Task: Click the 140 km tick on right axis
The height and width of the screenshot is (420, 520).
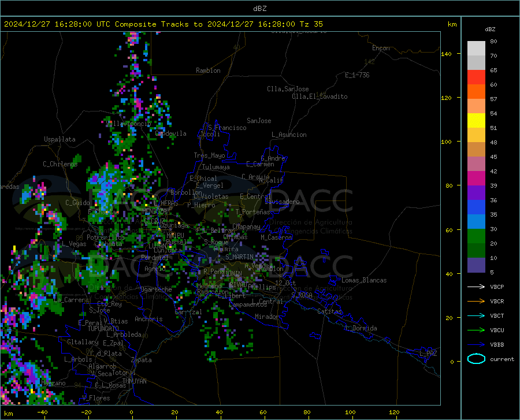Action: coord(446,54)
